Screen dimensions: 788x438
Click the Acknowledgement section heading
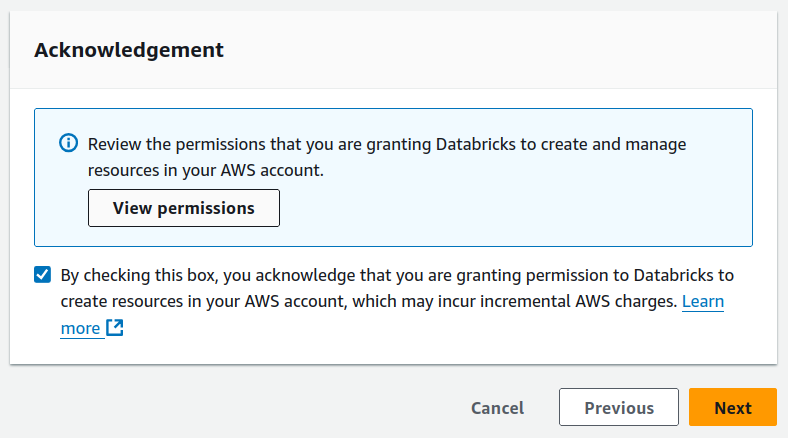point(128,49)
